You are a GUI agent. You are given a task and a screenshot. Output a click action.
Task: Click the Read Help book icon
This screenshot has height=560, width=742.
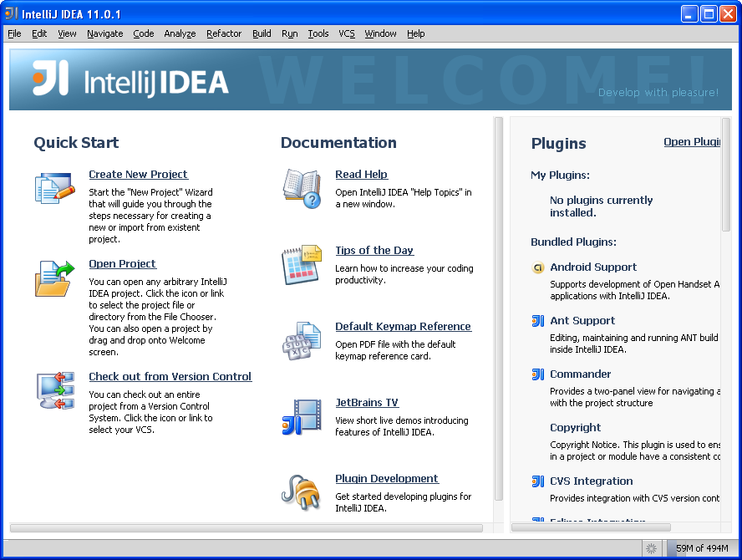pyautogui.click(x=302, y=188)
